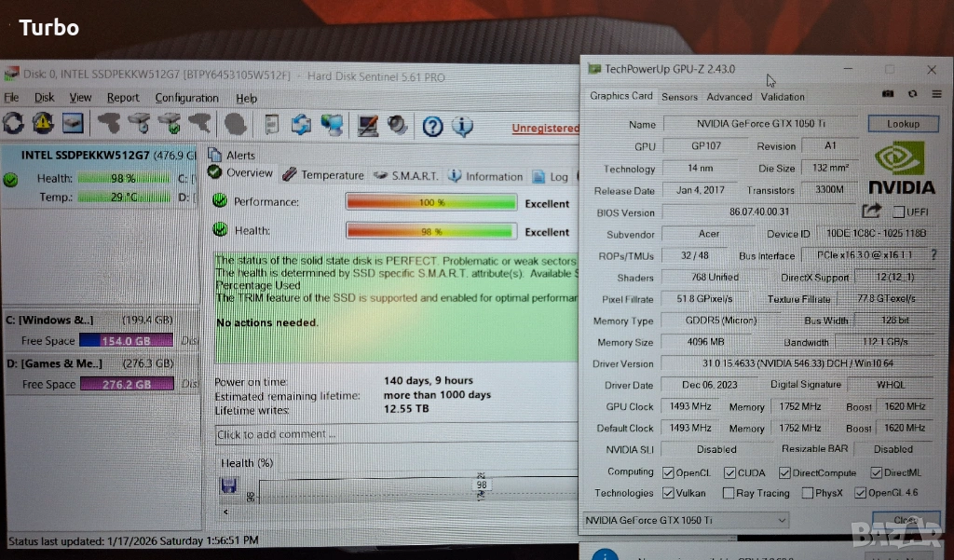Open the Report menu
Screen dimensions: 954x560
coord(122,98)
